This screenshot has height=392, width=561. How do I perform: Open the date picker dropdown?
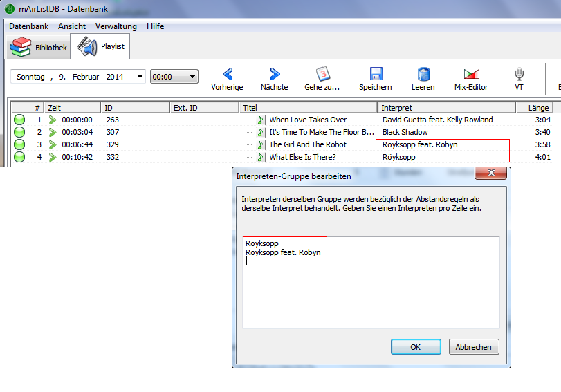pos(140,77)
